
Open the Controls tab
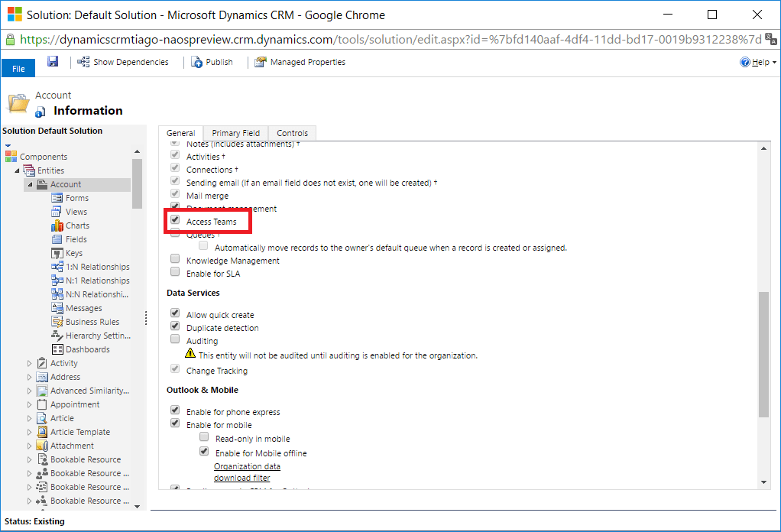coord(292,133)
